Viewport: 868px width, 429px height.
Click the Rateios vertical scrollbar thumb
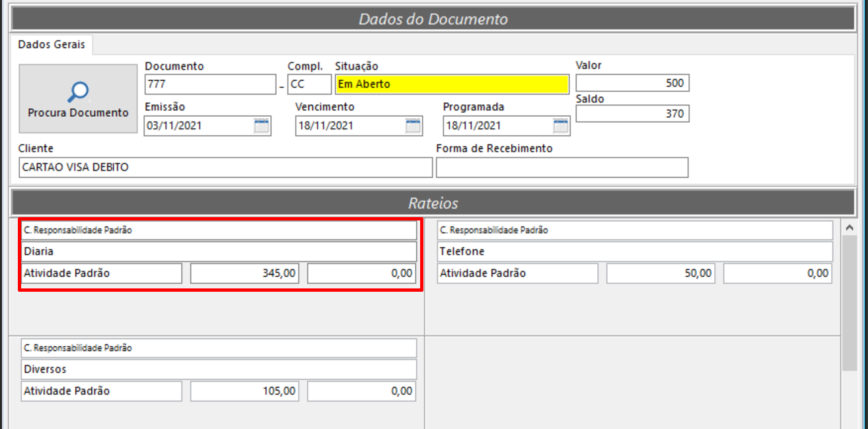(850, 303)
